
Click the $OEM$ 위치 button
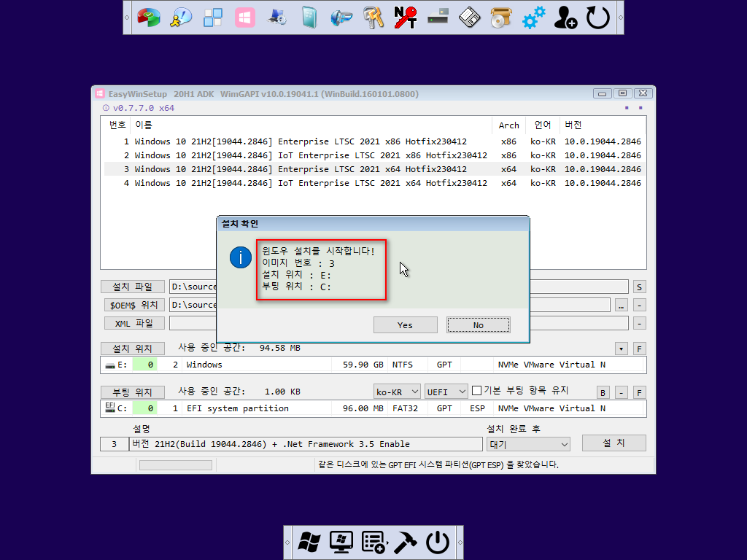click(x=134, y=305)
